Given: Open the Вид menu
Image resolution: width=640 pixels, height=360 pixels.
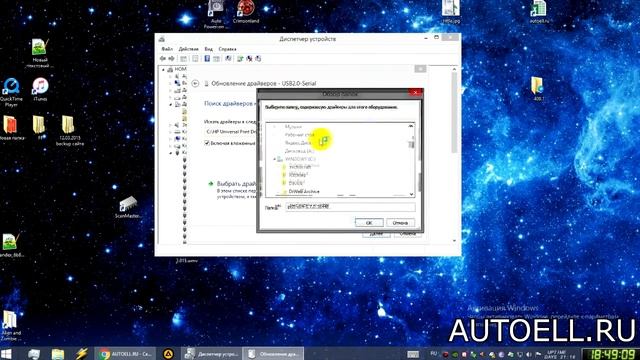Looking at the screenshot, I should [209, 49].
